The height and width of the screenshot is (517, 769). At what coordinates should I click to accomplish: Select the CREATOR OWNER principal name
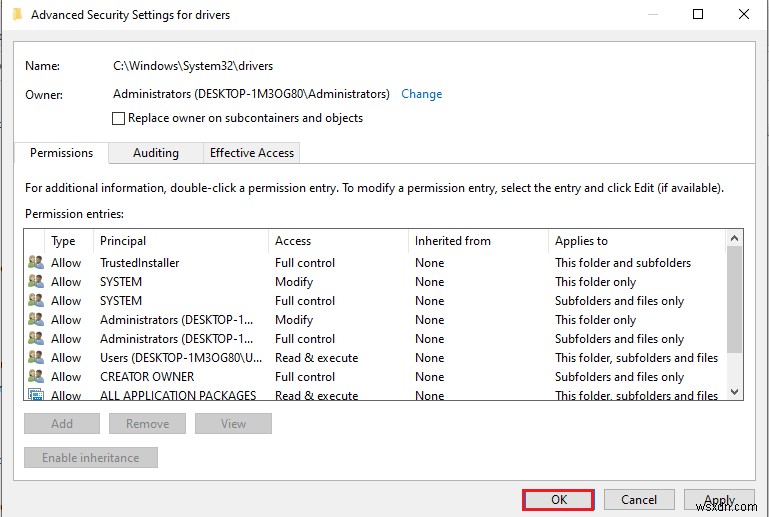pyautogui.click(x=147, y=377)
